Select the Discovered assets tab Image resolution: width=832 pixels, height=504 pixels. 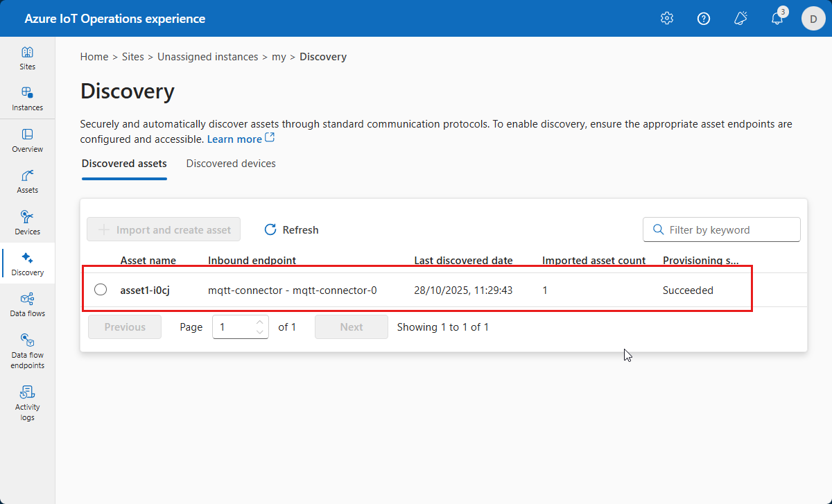pyautogui.click(x=124, y=164)
